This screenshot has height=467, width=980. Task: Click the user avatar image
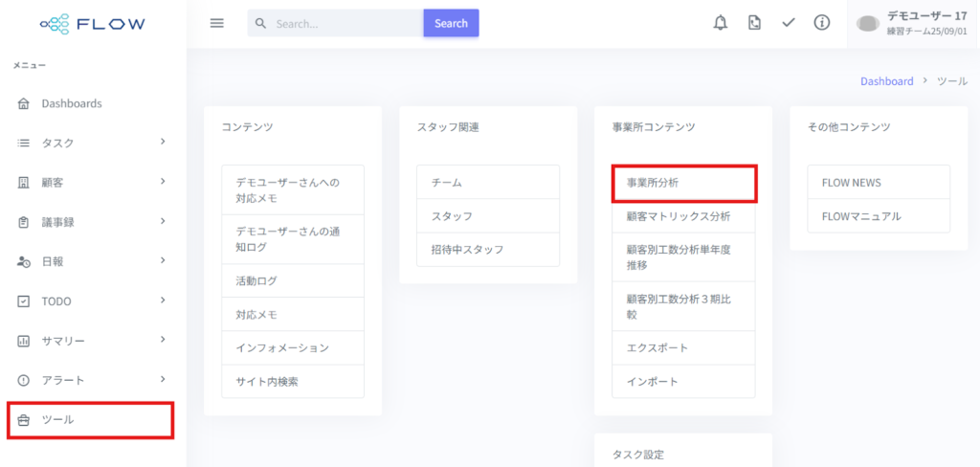(868, 24)
